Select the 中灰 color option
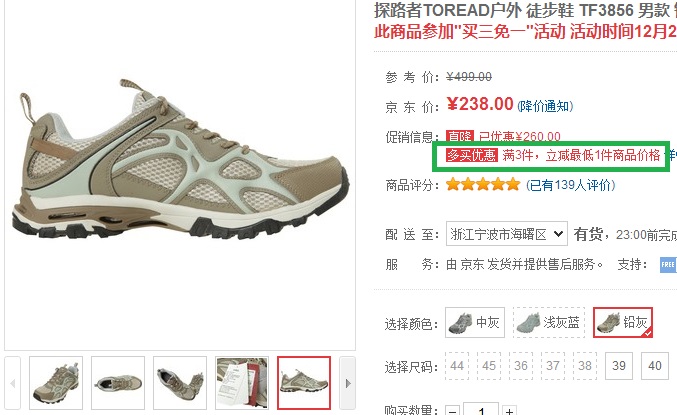Viewport: 677px width, 415px height. pos(475,323)
